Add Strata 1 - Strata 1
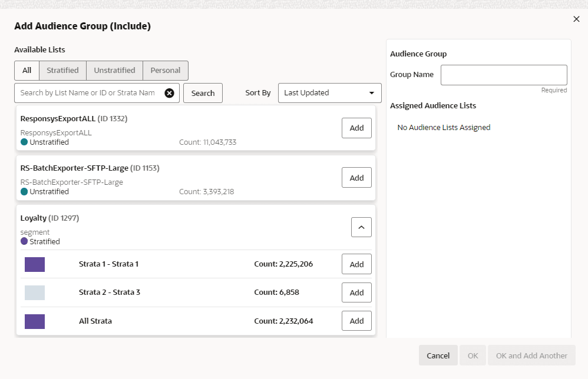This screenshot has width=588, height=379. [356, 264]
